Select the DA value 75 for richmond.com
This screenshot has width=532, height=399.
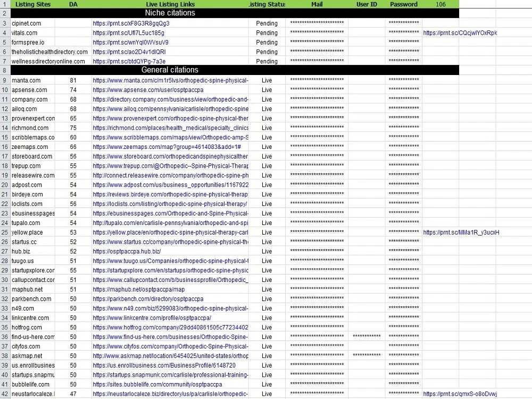coord(73,128)
